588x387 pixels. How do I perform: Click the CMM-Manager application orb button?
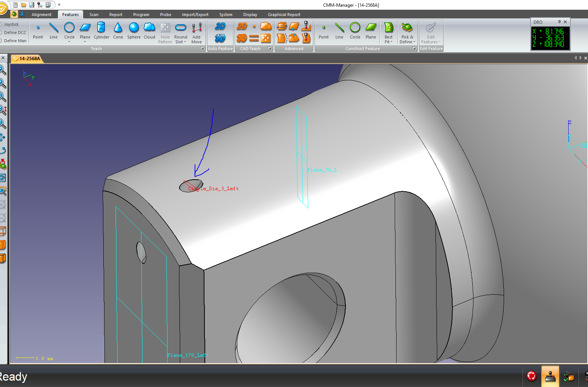(x=2, y=8)
